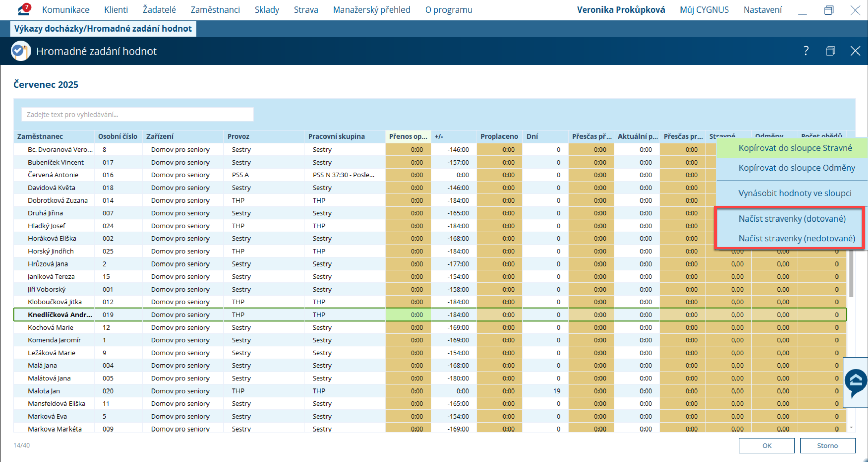868x462 pixels.
Task: Restore the Hromadné zadání hodnot dialog window
Action: (x=830, y=51)
